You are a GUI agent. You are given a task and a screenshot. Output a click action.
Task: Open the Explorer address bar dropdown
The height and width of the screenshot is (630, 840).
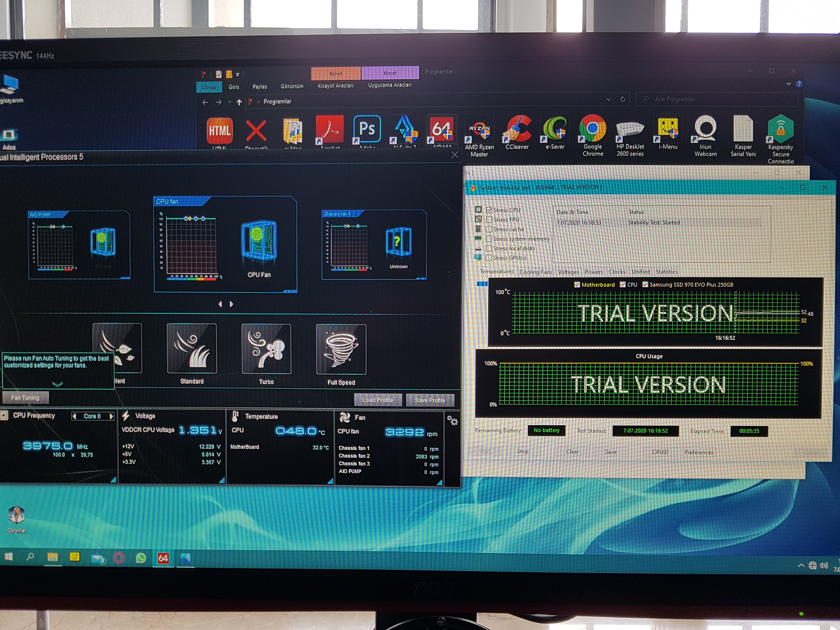point(608,100)
